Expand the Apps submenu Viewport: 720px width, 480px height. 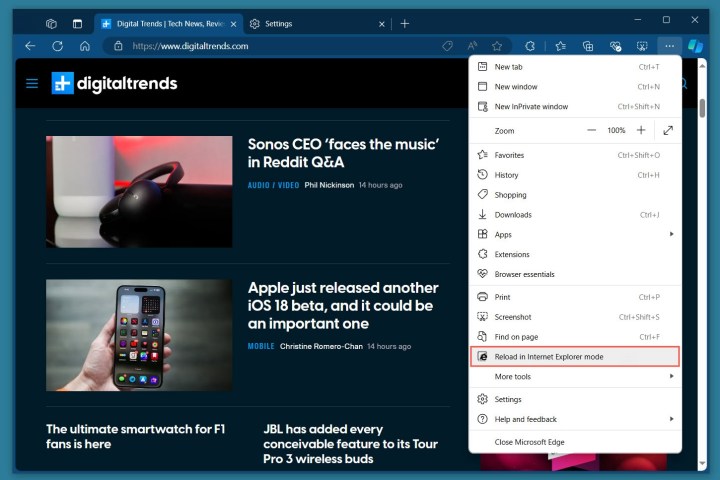click(575, 234)
